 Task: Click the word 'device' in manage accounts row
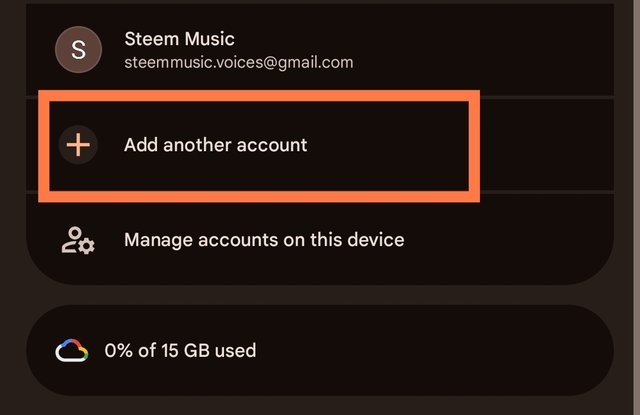(376, 240)
